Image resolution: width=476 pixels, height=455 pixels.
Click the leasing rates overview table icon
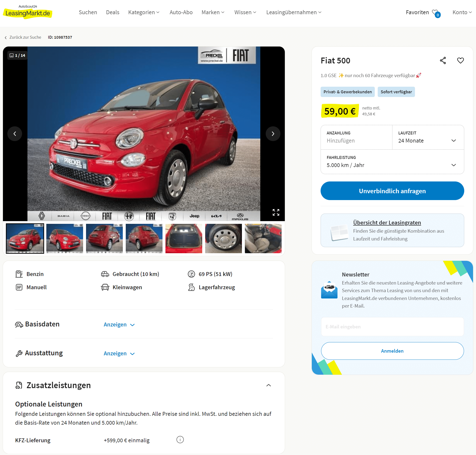(339, 233)
